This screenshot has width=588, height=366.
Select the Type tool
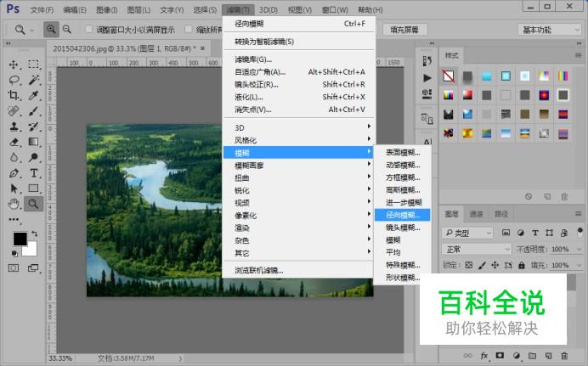click(33, 173)
